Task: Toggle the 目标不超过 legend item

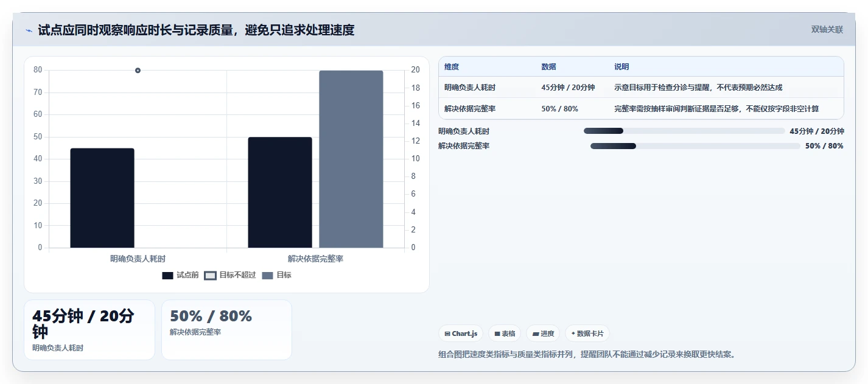Action: tap(230, 275)
